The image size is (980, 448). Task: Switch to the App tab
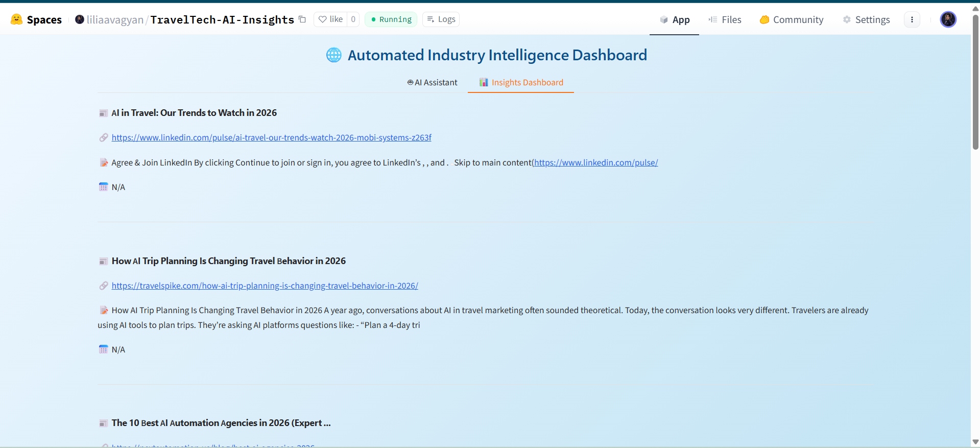(674, 19)
